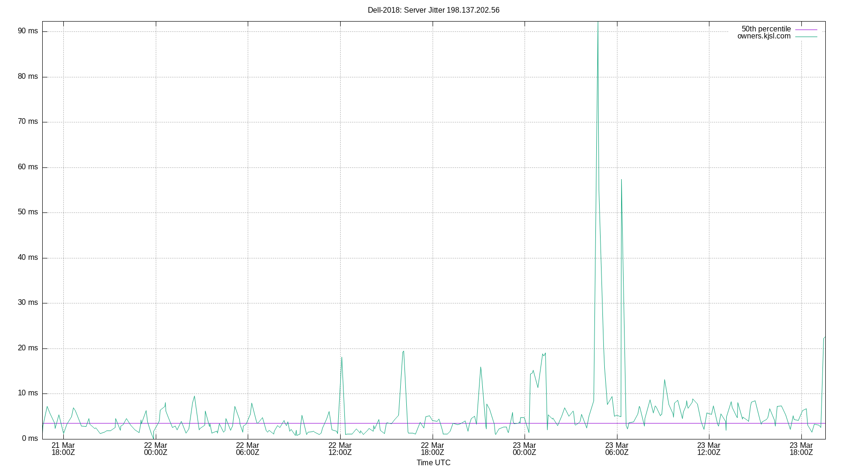Click the black legend line sample for 50th percentile

pyautogui.click(x=806, y=29)
